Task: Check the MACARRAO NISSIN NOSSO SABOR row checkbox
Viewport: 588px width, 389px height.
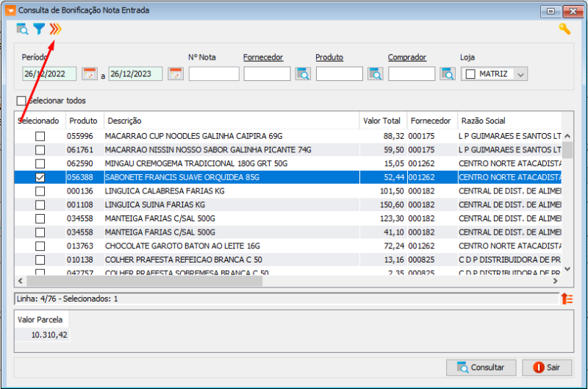Action: point(40,150)
